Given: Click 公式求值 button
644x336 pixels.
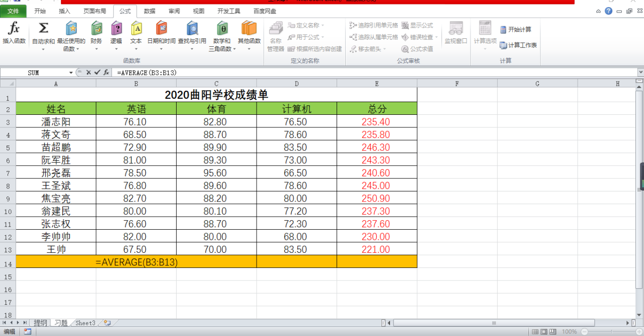Looking at the screenshot, I should click(x=417, y=49).
